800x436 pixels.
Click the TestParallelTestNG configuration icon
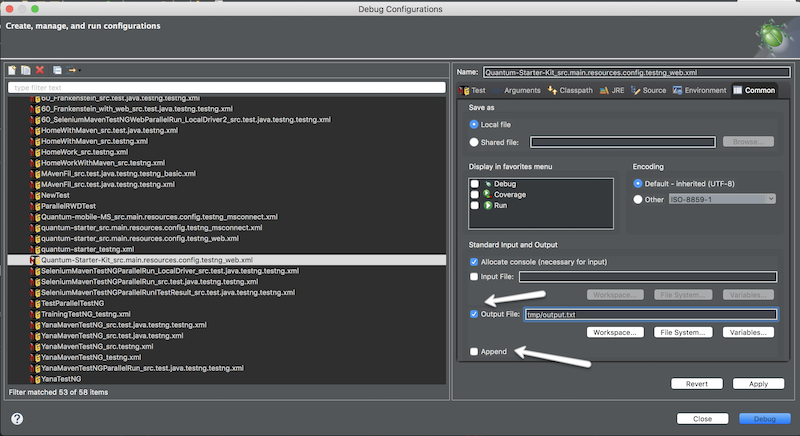click(x=36, y=302)
